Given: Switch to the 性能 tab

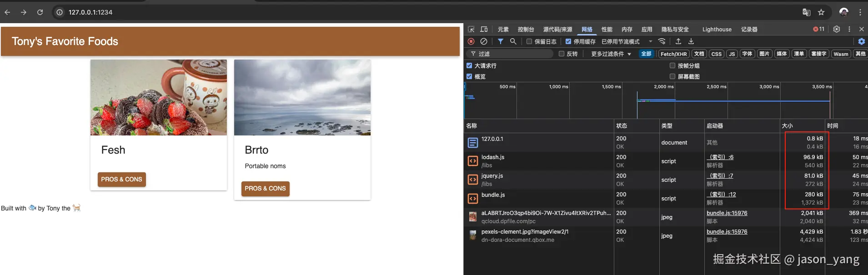Looking at the screenshot, I should click(x=607, y=29).
